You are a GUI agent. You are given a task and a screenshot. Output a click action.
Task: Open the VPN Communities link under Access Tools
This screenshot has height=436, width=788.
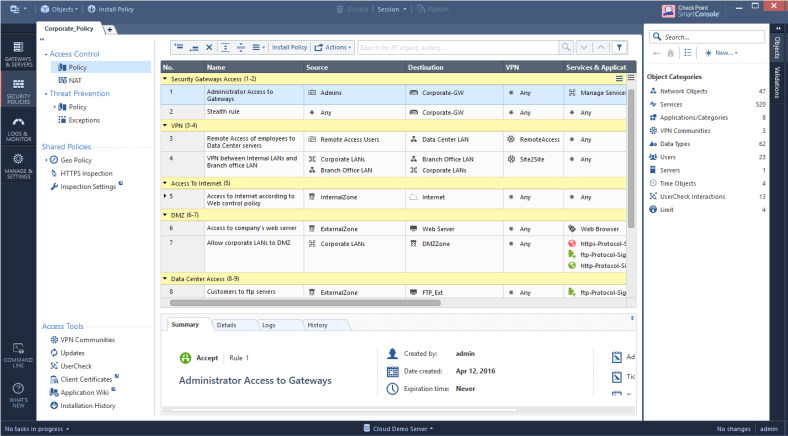click(x=87, y=340)
